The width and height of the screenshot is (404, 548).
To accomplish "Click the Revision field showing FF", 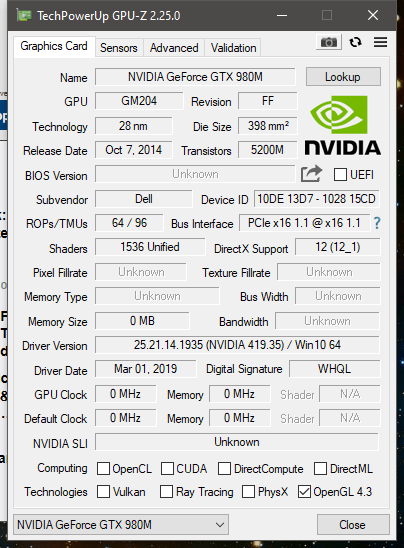I will click(268, 101).
